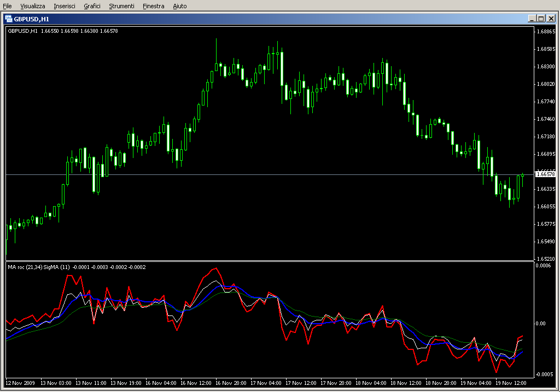The image size is (560, 392).
Task: Click the 1.67460 price scale label
Action: pyautogui.click(x=546, y=119)
